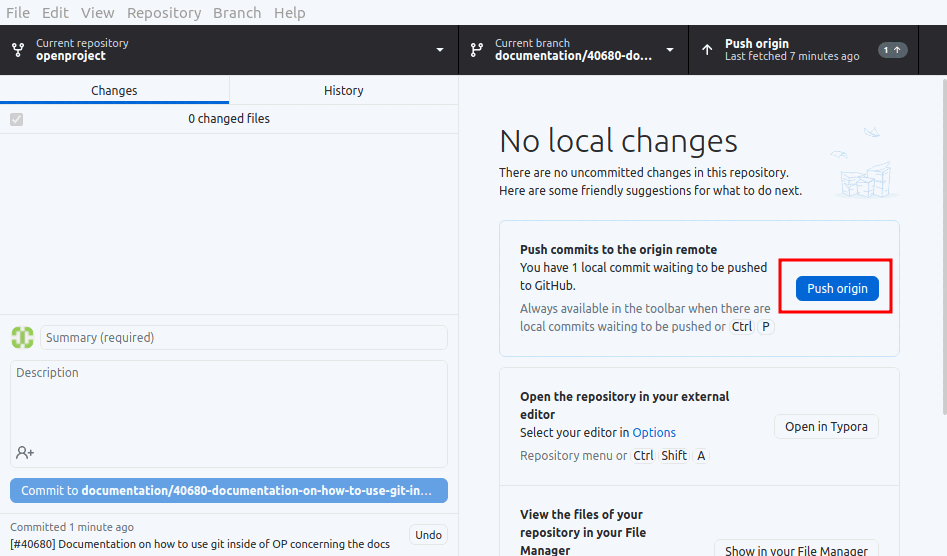Click the push arrow icon in toolbar
The height and width of the screenshot is (556, 947).
707,50
